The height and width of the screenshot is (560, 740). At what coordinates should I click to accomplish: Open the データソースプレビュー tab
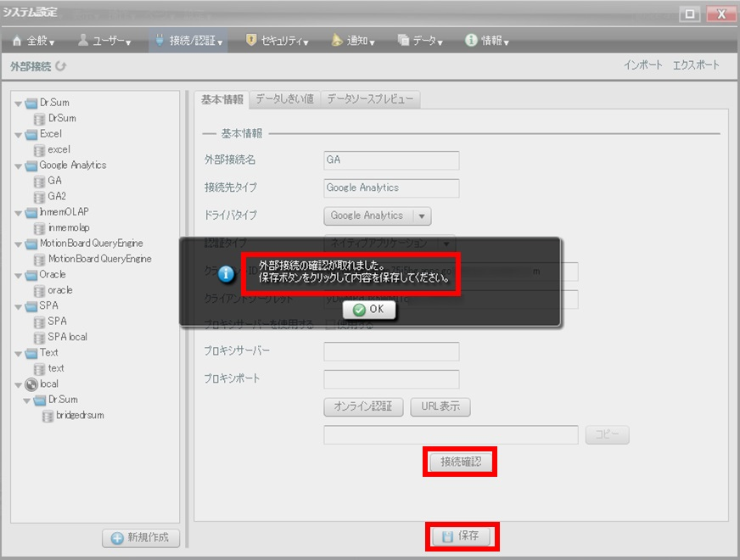tap(370, 99)
